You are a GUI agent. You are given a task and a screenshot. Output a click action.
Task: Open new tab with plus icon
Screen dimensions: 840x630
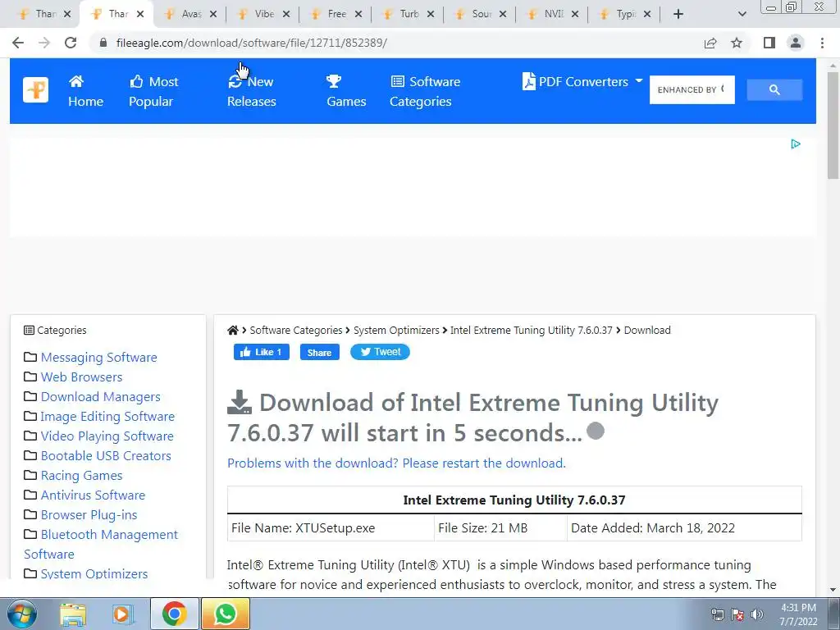point(678,14)
